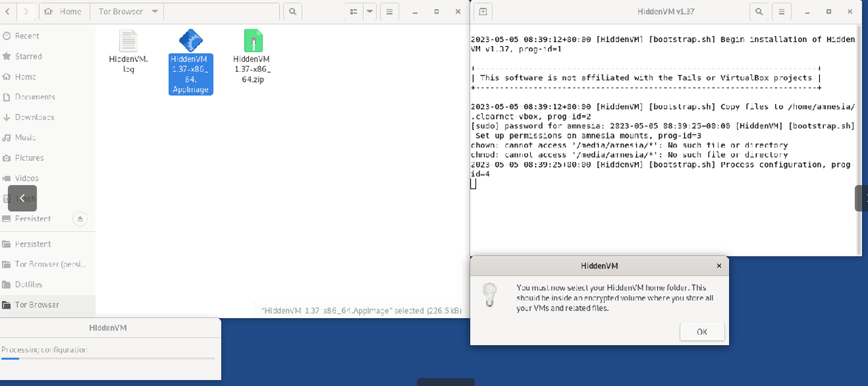Eject the Persistent volume
The height and width of the screenshot is (386, 868).
[80, 218]
